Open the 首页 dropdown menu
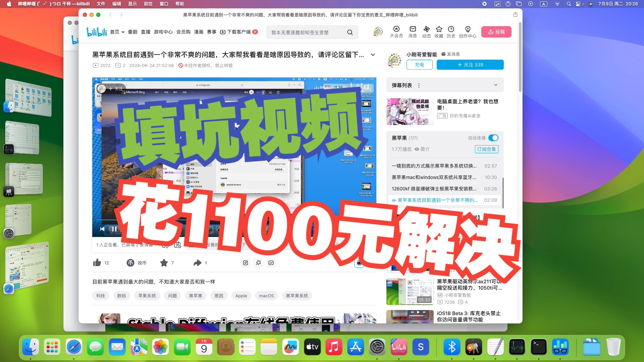 117,32
